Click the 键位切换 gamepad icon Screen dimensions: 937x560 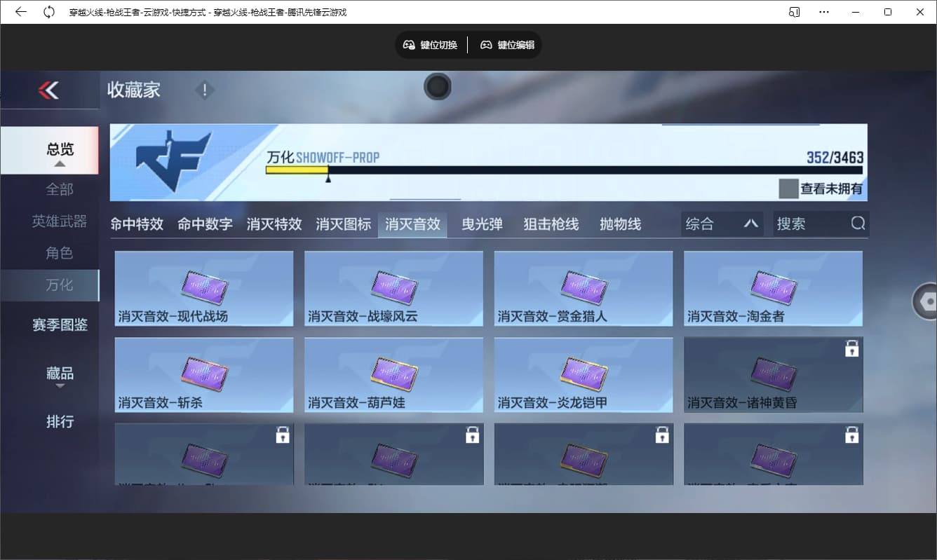tap(409, 44)
